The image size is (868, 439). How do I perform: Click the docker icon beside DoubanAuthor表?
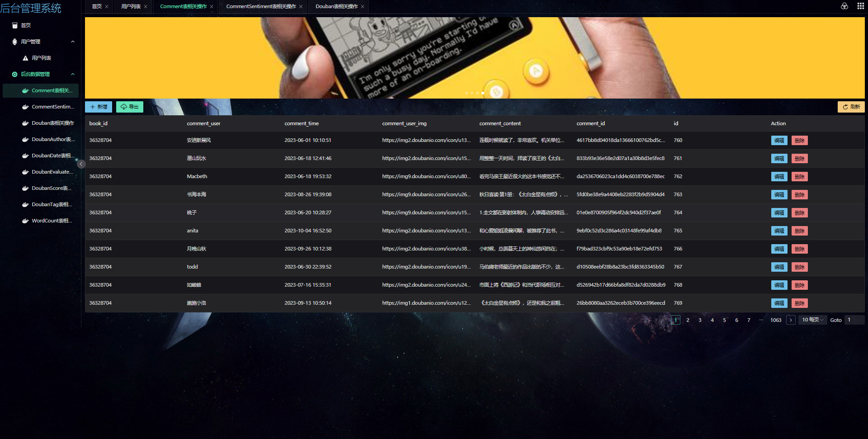point(25,139)
